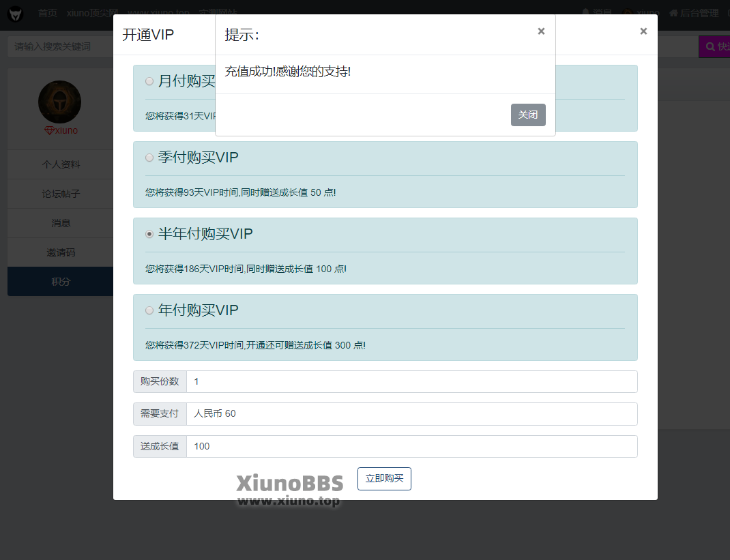The image size is (730, 560).
Task: Click the search keyword input box
Action: coord(60,46)
